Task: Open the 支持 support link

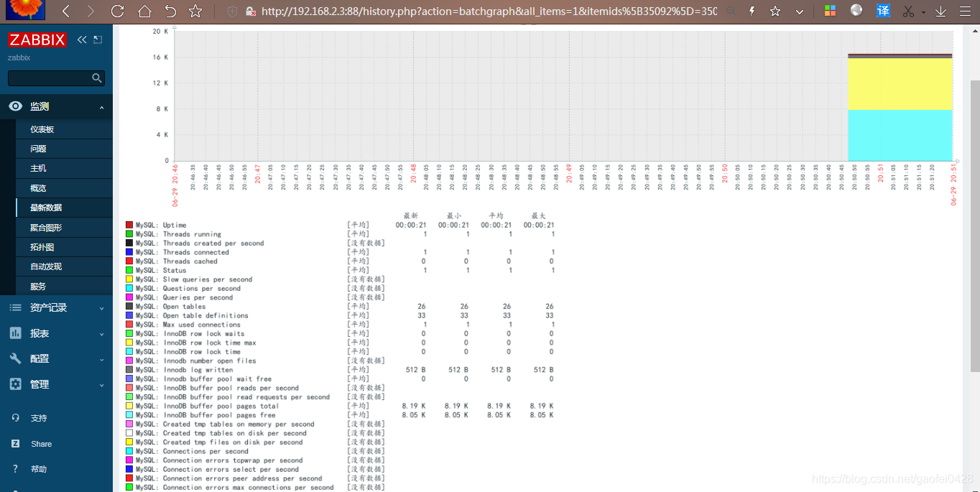Action: point(39,418)
